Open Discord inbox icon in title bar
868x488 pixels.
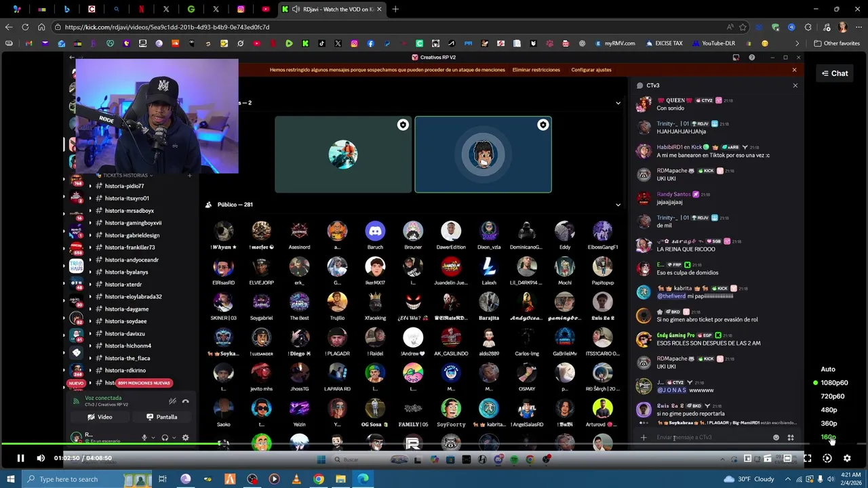(x=736, y=58)
